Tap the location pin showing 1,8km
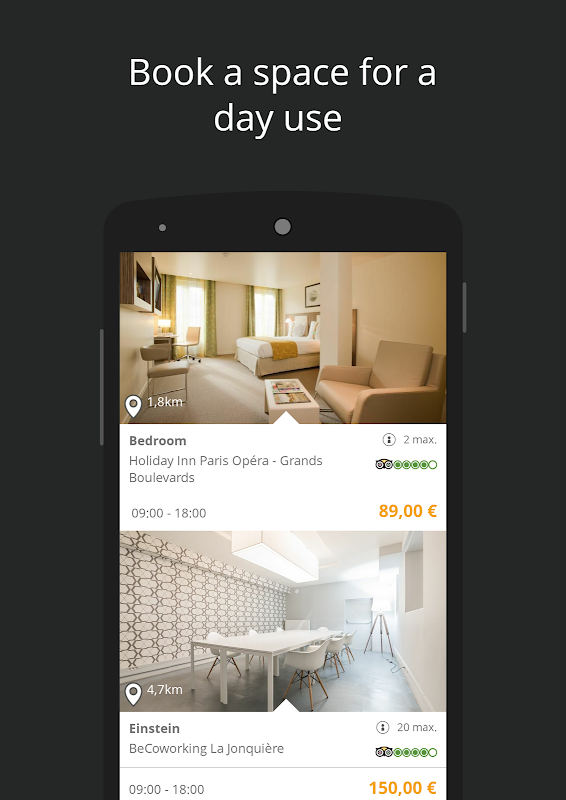Viewport: 566px width, 800px height. tap(133, 406)
